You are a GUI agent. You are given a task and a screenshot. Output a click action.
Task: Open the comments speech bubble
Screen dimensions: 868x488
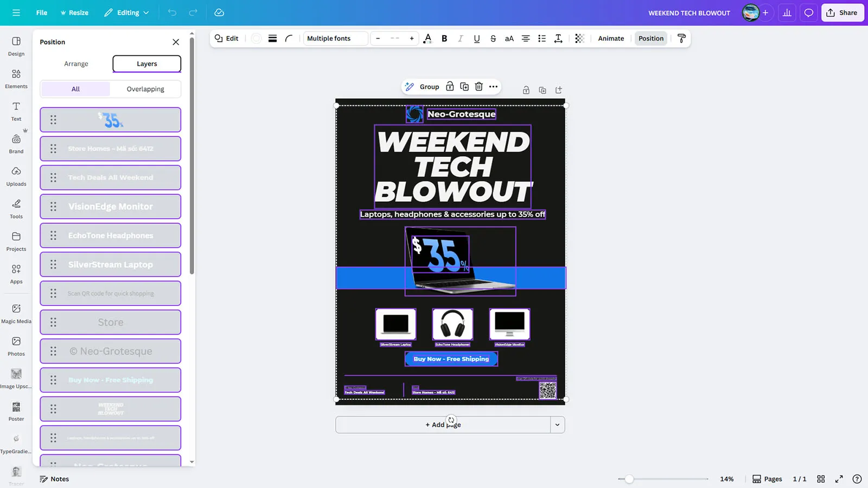[808, 12]
